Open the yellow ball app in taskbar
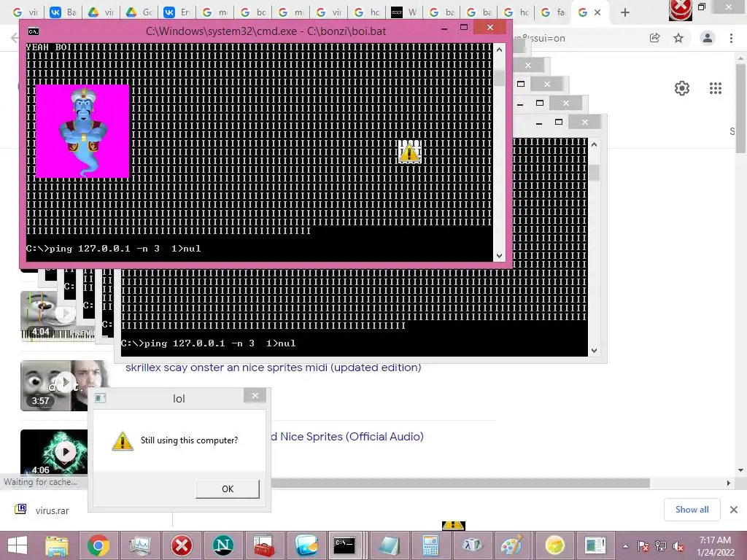 554,545
